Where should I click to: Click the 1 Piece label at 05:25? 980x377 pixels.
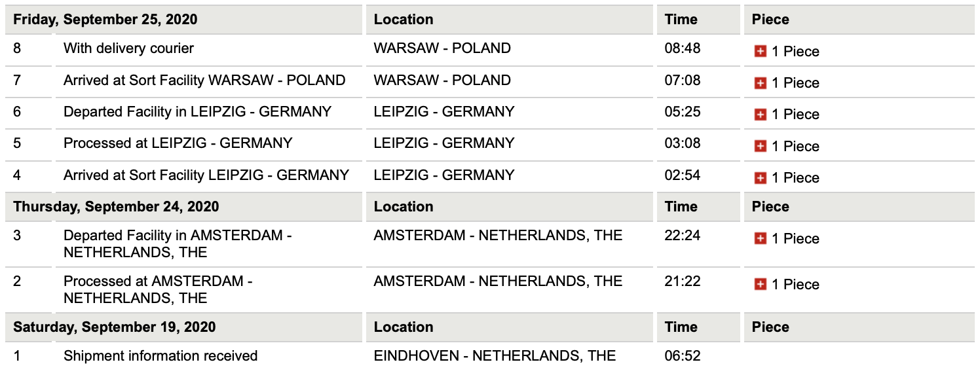pyautogui.click(x=795, y=115)
